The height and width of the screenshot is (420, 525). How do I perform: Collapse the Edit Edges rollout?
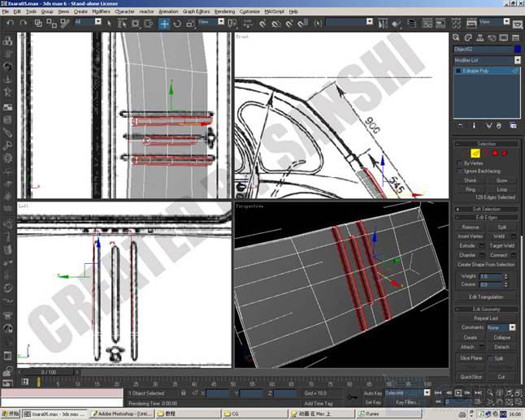[486, 218]
